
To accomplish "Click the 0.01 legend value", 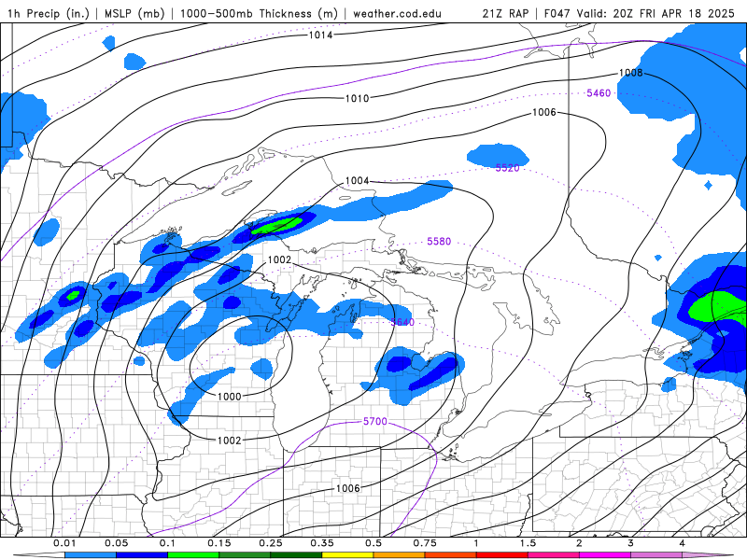I will 64,543.
